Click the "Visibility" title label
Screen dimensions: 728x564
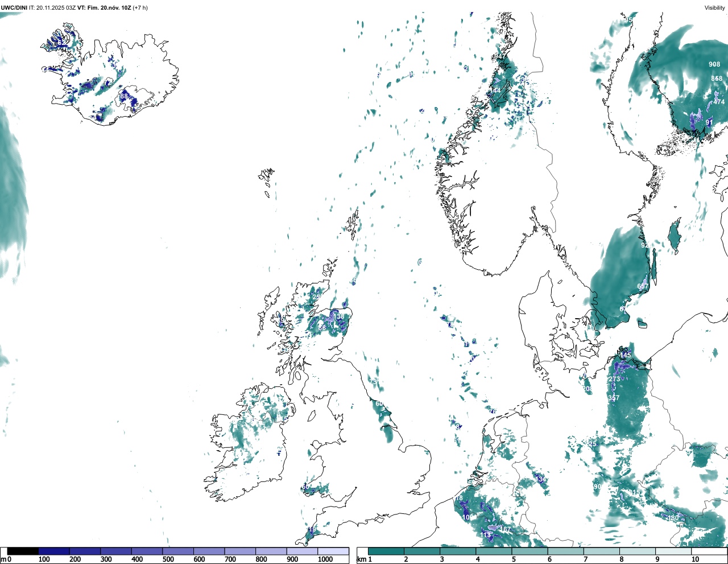click(714, 8)
